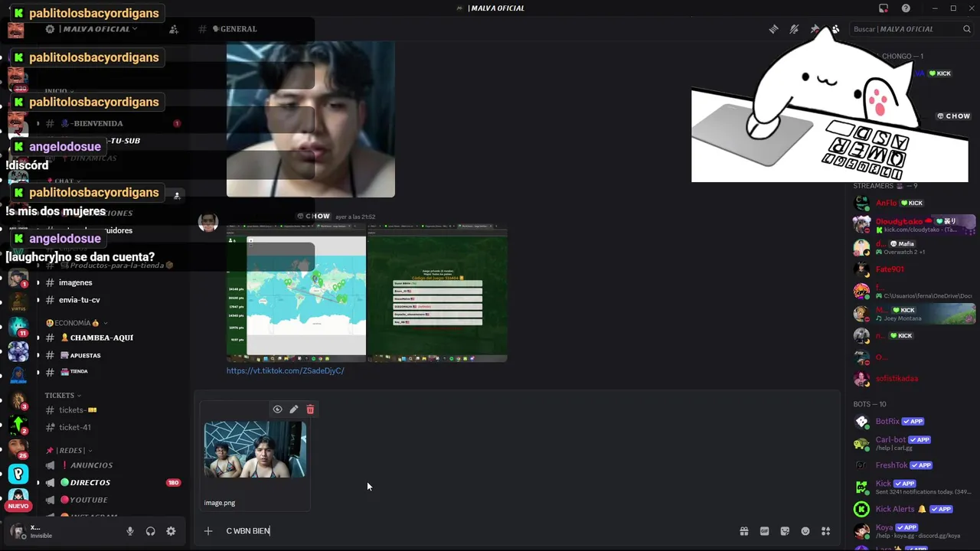
Task: Open the emoji picker icon
Action: tap(805, 531)
